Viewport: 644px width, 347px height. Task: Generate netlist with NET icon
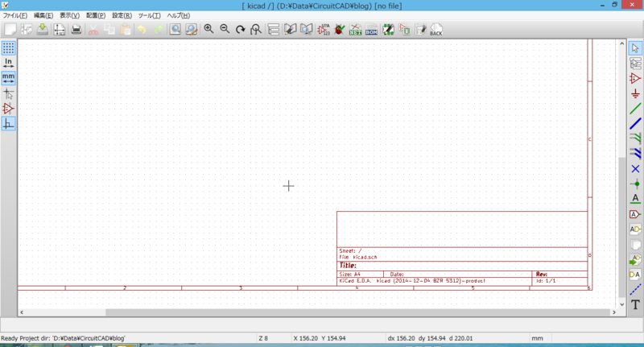click(355, 29)
